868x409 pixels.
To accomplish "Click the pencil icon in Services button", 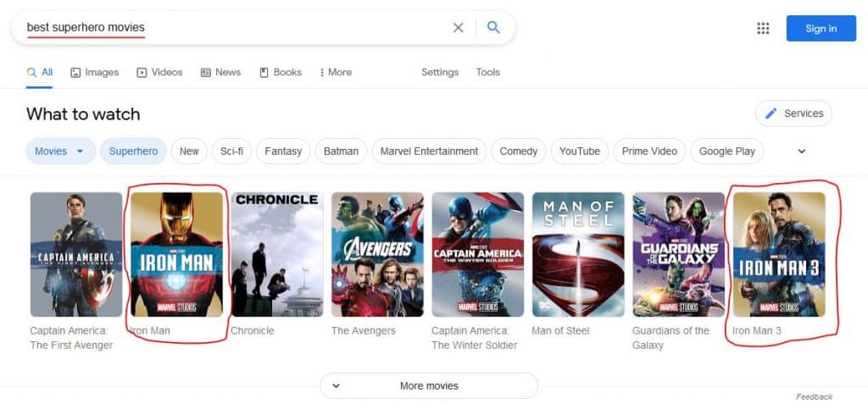I will (x=771, y=113).
